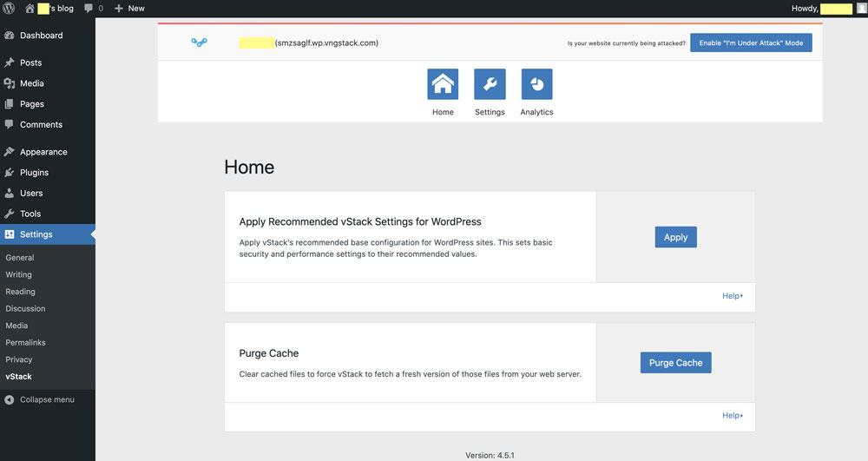Click the Home page heading
Image resolution: width=868 pixels, height=461 pixels.
coord(249,168)
